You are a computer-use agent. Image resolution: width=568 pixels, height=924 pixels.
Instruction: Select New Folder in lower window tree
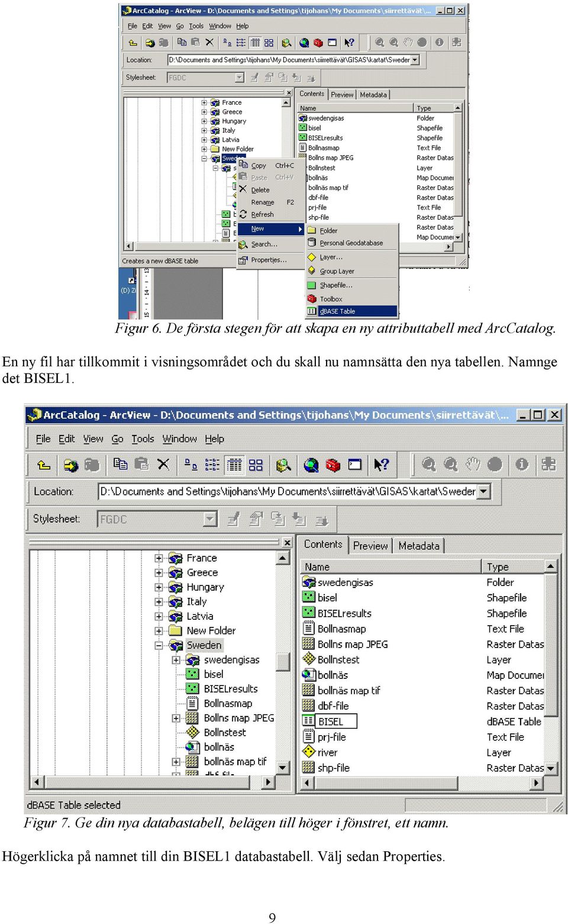pos(211,631)
